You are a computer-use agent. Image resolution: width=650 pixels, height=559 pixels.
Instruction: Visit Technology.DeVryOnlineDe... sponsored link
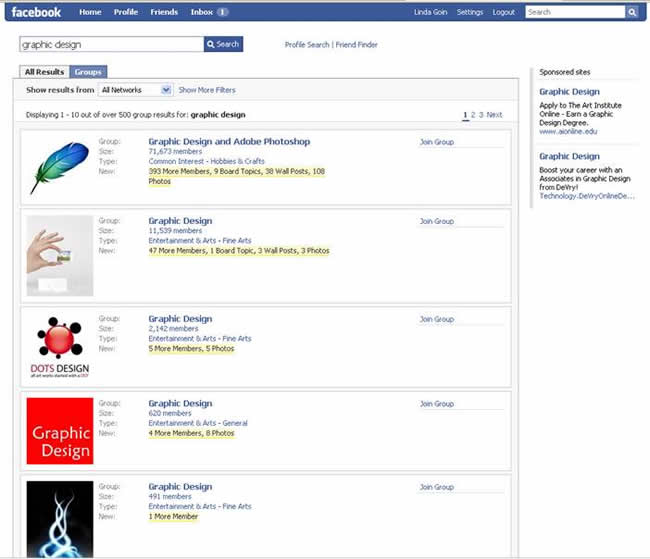(587, 196)
